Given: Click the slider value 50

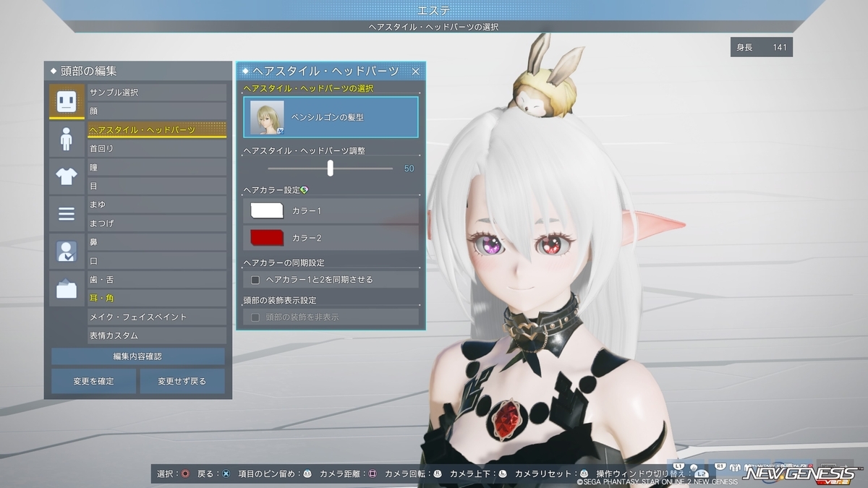Looking at the screenshot, I should click(409, 168).
